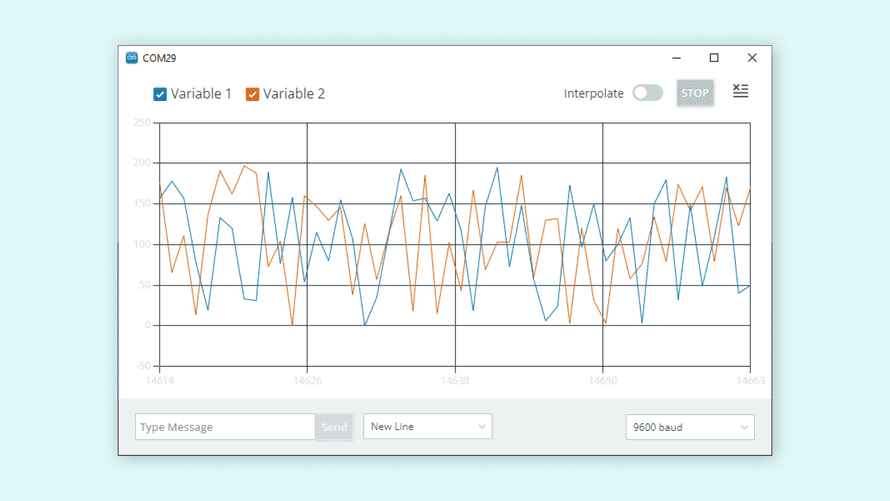Enable the Interpolate switch
Image resolution: width=890 pixels, height=501 pixels.
(647, 93)
